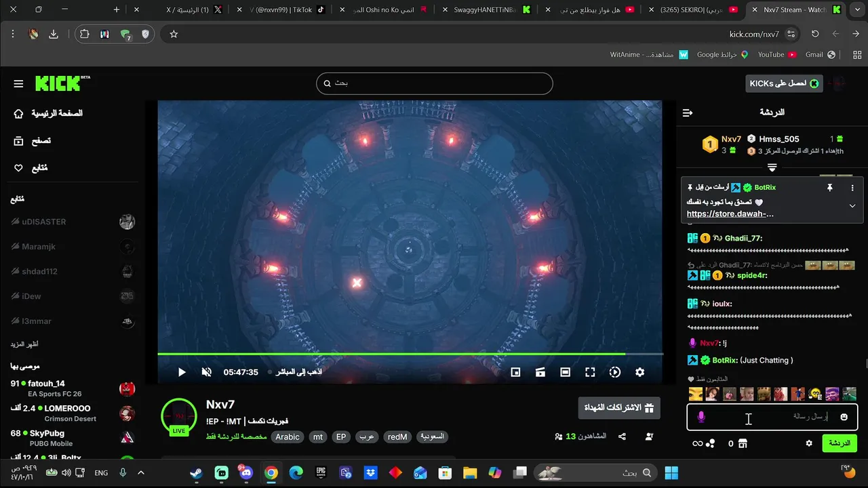
Task: Select the Arabic tag
Action: (288, 437)
